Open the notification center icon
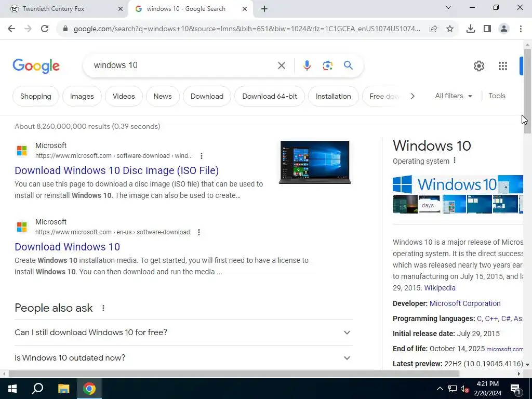 (515, 389)
